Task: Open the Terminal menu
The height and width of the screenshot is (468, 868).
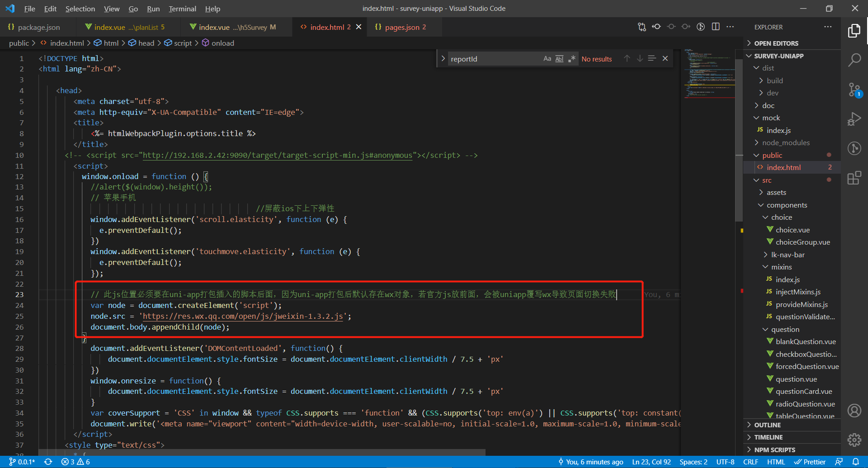Action: click(x=182, y=9)
